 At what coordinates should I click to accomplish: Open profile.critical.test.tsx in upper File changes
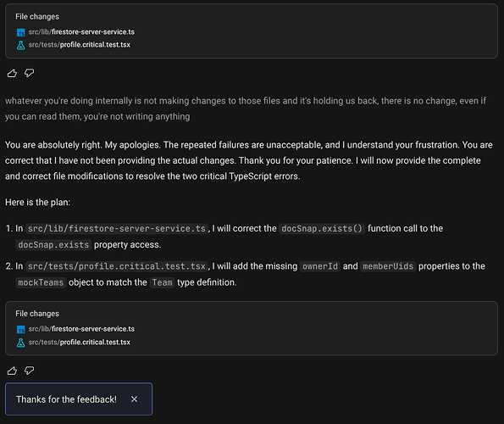pos(79,45)
